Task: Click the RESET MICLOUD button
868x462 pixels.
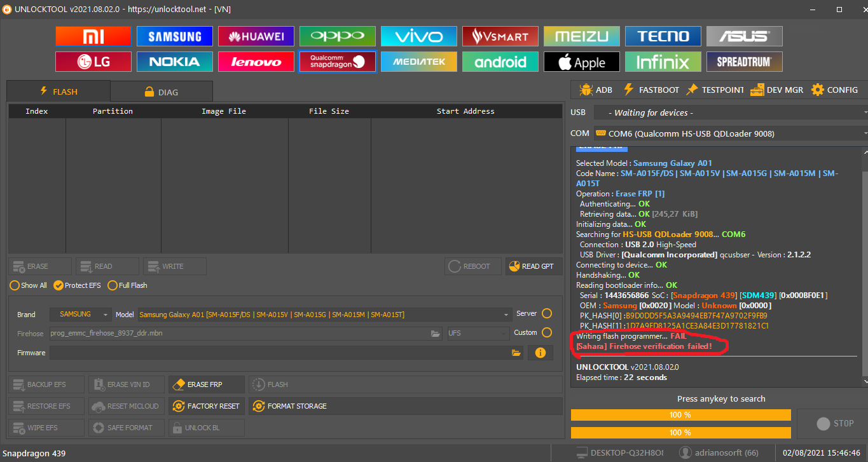Action: pos(126,406)
